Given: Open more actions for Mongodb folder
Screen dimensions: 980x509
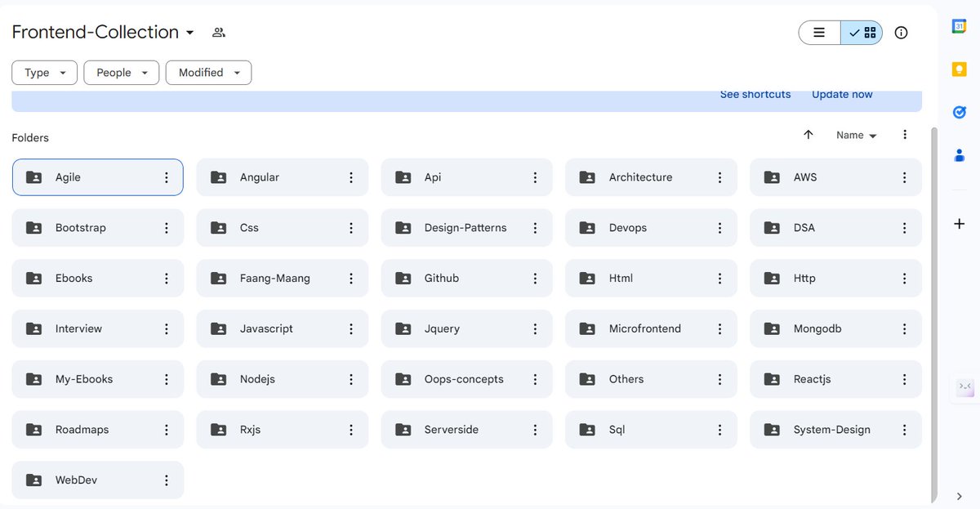Looking at the screenshot, I should tap(904, 329).
